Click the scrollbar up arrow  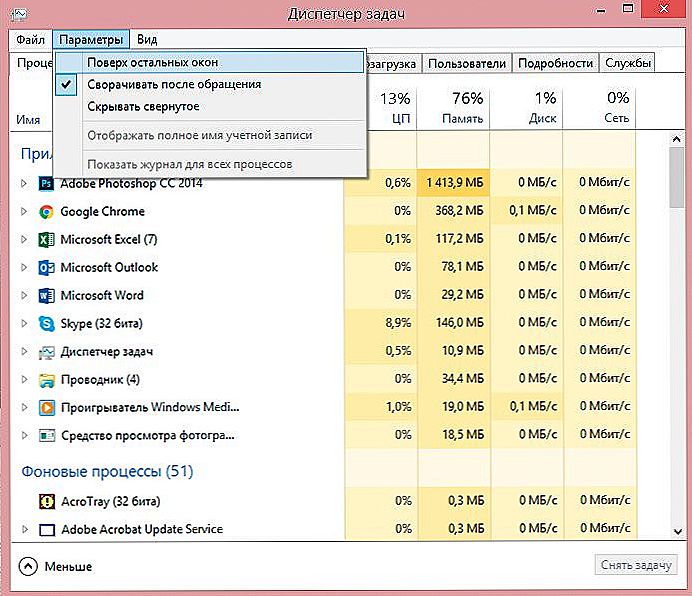(x=677, y=139)
